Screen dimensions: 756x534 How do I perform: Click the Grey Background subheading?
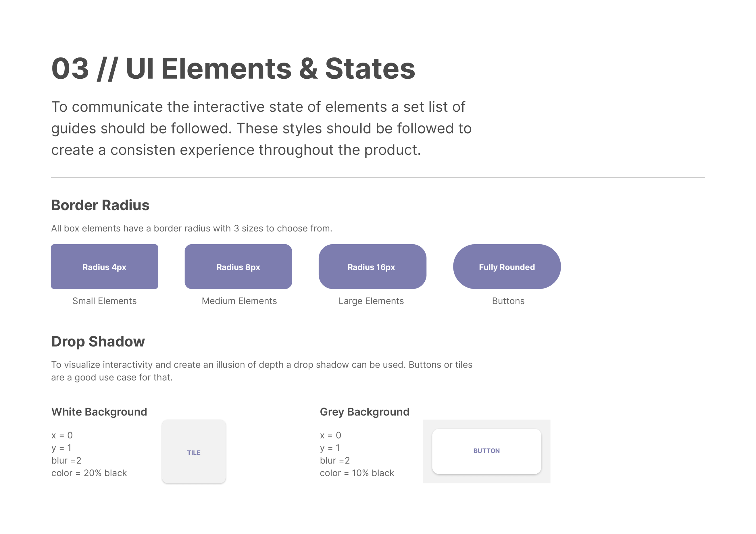tap(365, 412)
